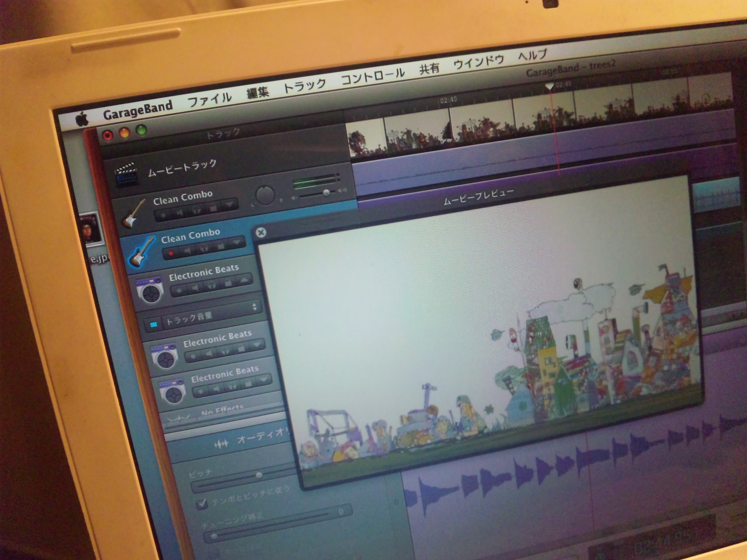Click the audio waveform icon beside オーディオ
747x560 pixels.
tap(221, 443)
